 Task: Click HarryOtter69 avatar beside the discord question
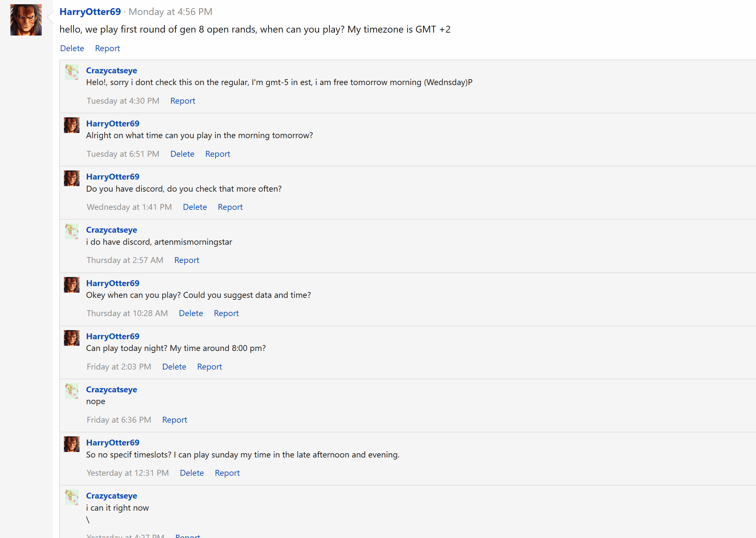(x=72, y=178)
